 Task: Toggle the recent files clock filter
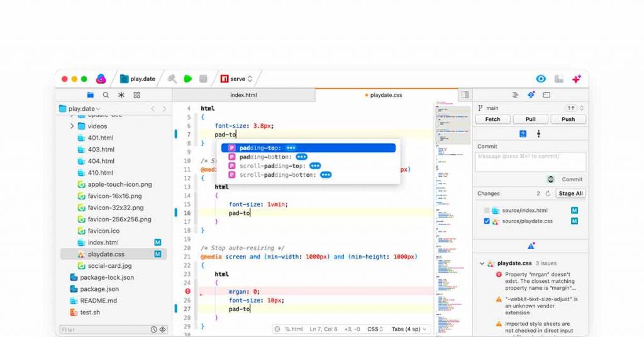(153, 329)
